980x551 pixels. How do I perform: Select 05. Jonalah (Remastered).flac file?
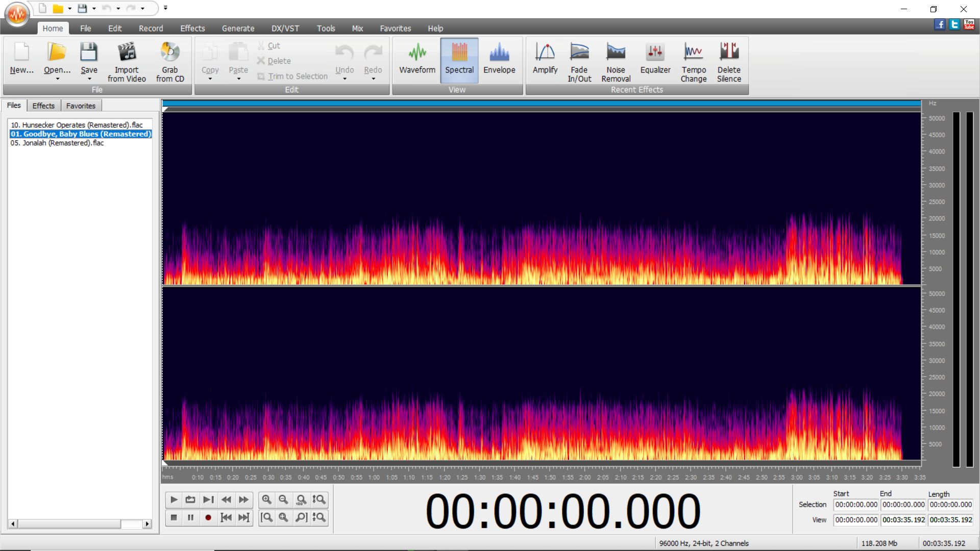point(57,143)
